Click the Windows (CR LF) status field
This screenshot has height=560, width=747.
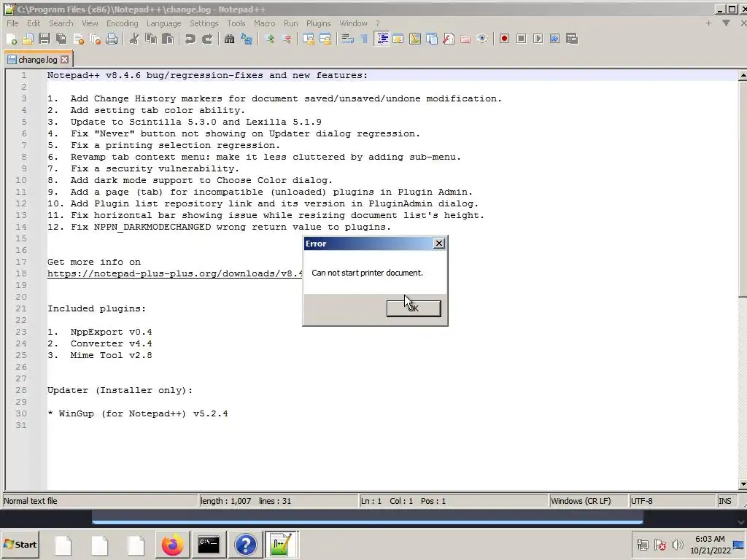(x=588, y=501)
